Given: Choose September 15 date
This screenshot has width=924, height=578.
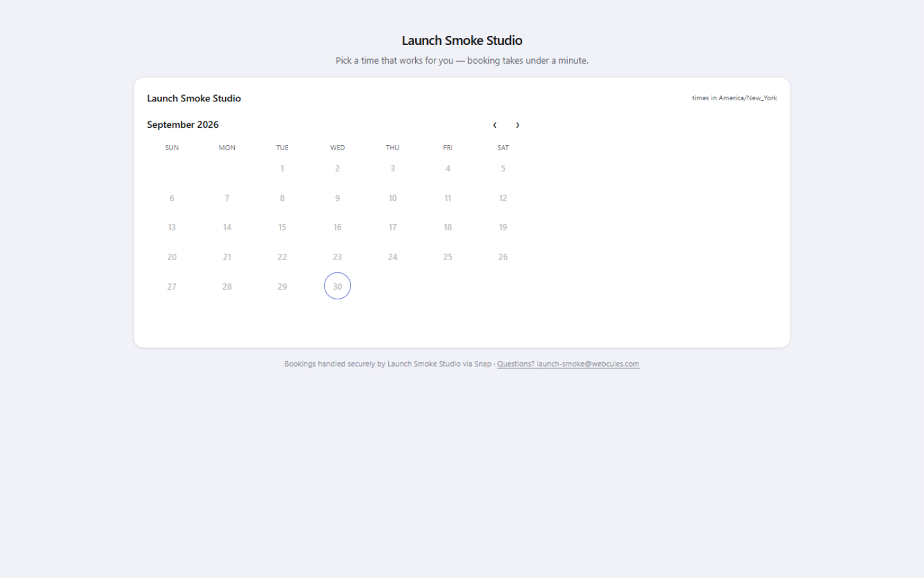Looking at the screenshot, I should tap(282, 227).
